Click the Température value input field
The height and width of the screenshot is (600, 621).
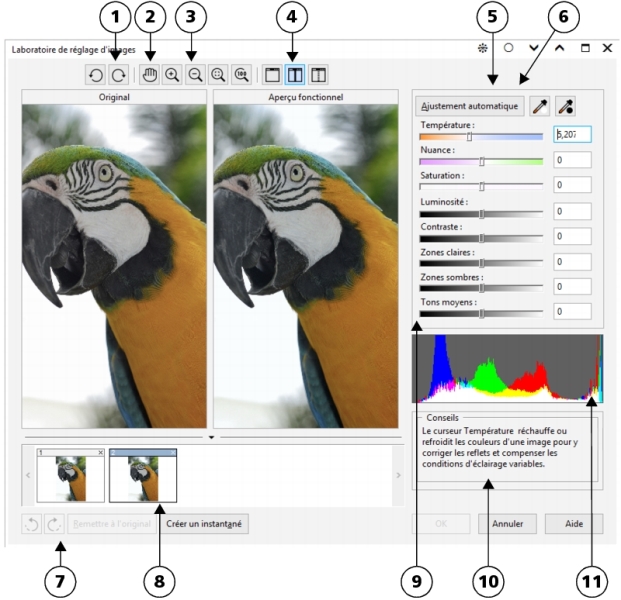pyautogui.click(x=572, y=135)
